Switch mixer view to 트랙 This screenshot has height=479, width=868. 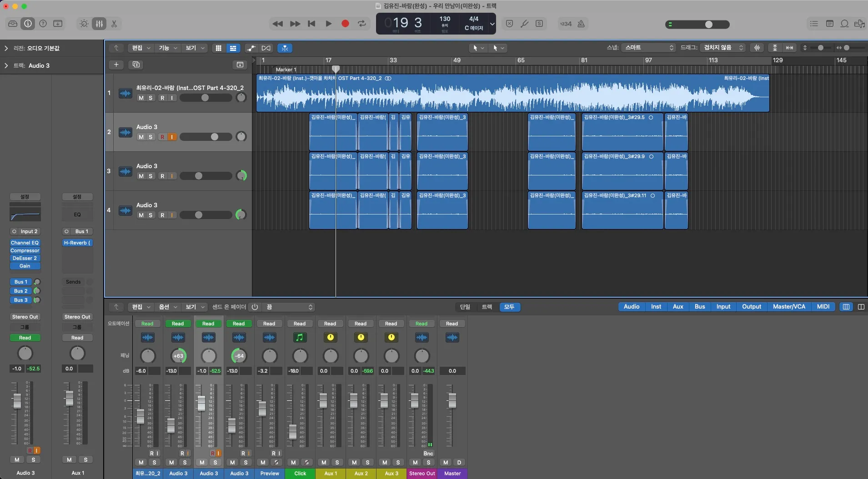point(487,307)
